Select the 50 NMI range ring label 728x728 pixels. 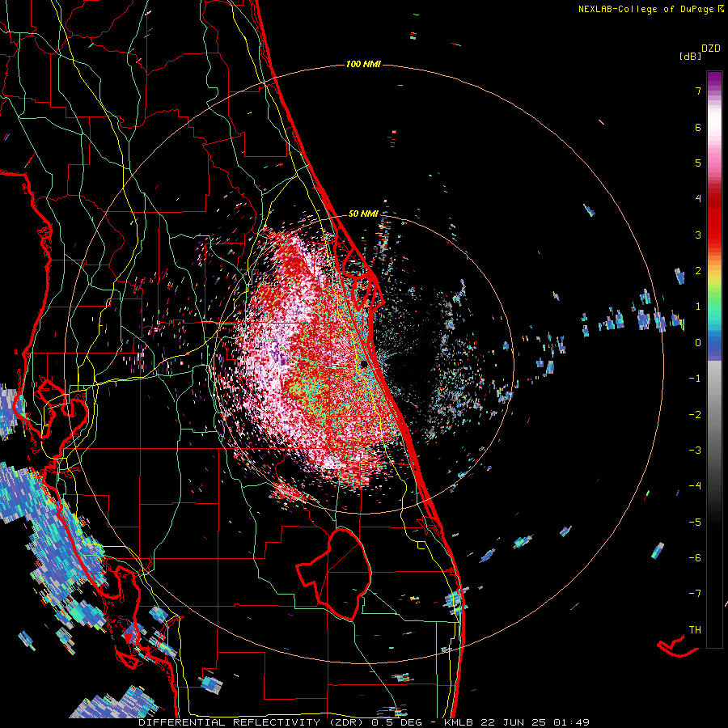coord(363,214)
